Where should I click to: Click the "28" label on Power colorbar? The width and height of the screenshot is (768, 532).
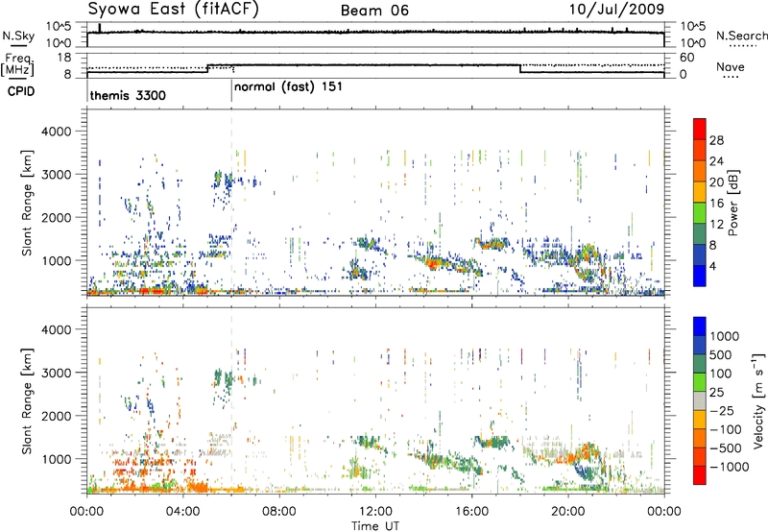click(716, 140)
